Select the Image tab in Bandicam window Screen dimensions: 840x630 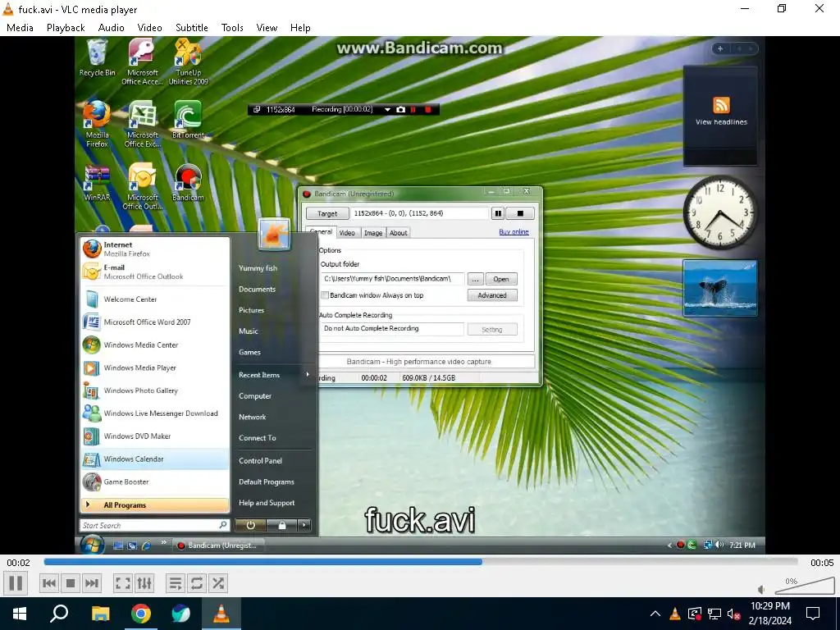[x=373, y=233]
